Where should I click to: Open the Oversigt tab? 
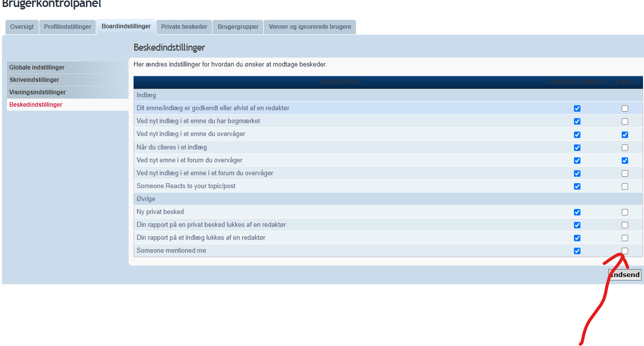click(22, 27)
